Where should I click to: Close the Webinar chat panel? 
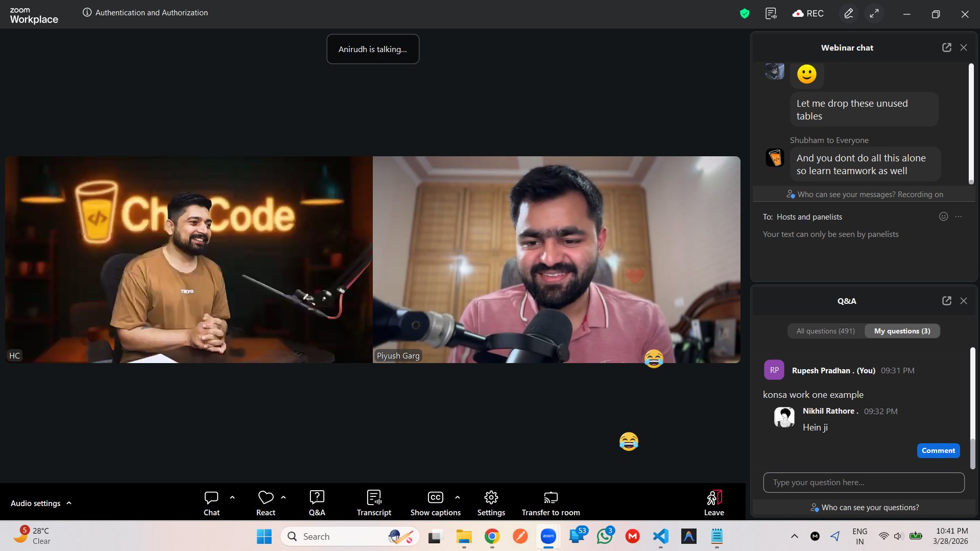point(964,47)
